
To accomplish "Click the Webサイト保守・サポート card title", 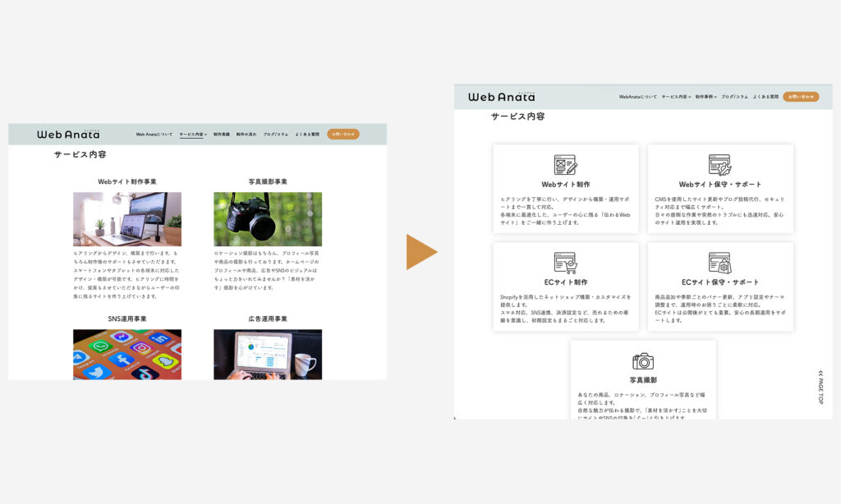I will tap(719, 185).
